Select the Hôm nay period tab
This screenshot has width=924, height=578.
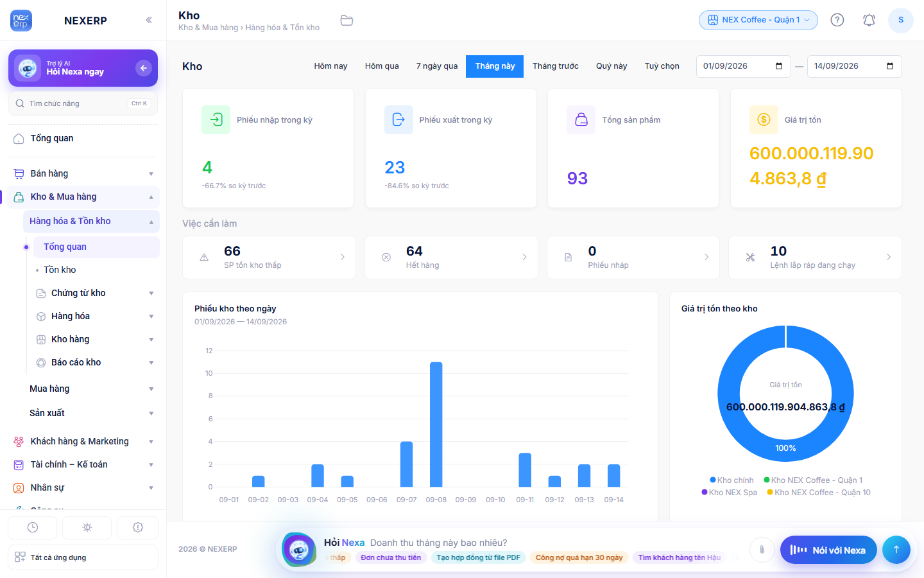pyautogui.click(x=330, y=66)
